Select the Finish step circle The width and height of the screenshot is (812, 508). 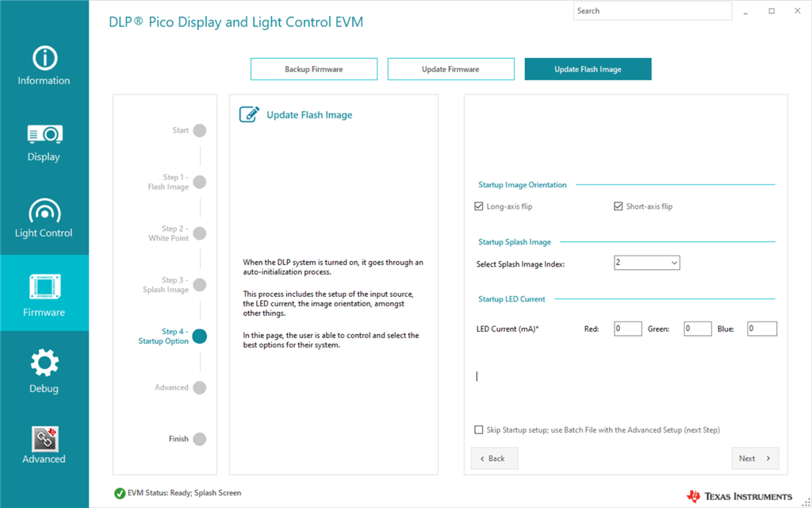pyautogui.click(x=199, y=439)
